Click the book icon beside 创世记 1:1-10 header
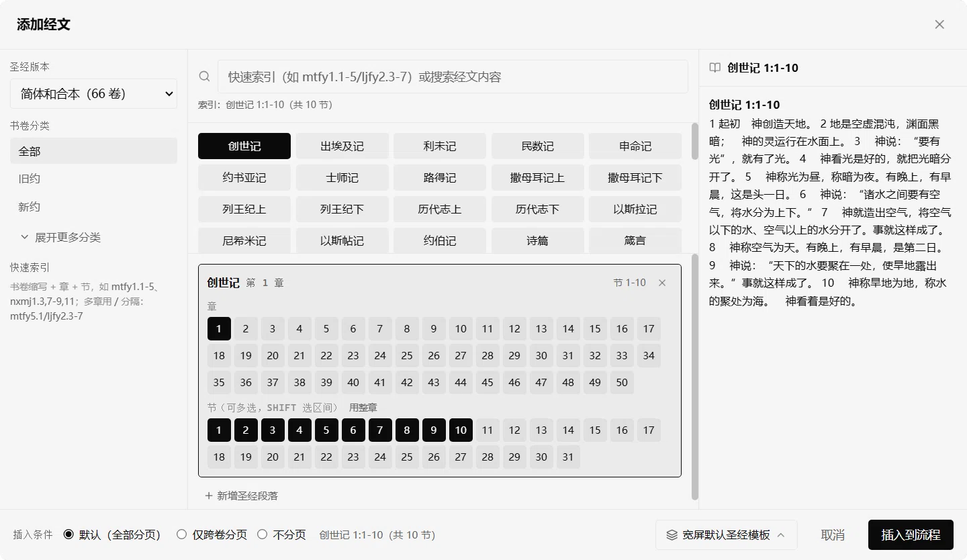The image size is (967, 560). pos(715,68)
